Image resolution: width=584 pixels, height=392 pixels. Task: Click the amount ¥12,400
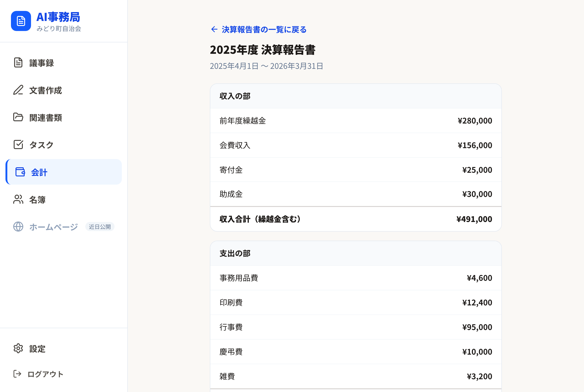tap(477, 302)
